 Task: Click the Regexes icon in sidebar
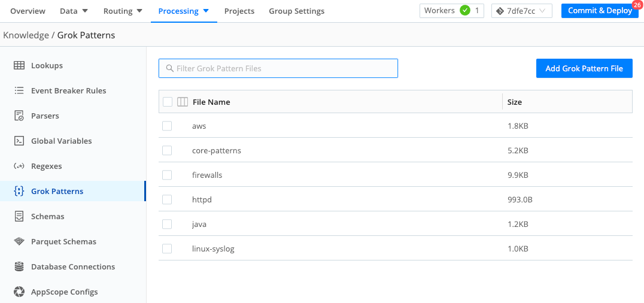coord(19,166)
